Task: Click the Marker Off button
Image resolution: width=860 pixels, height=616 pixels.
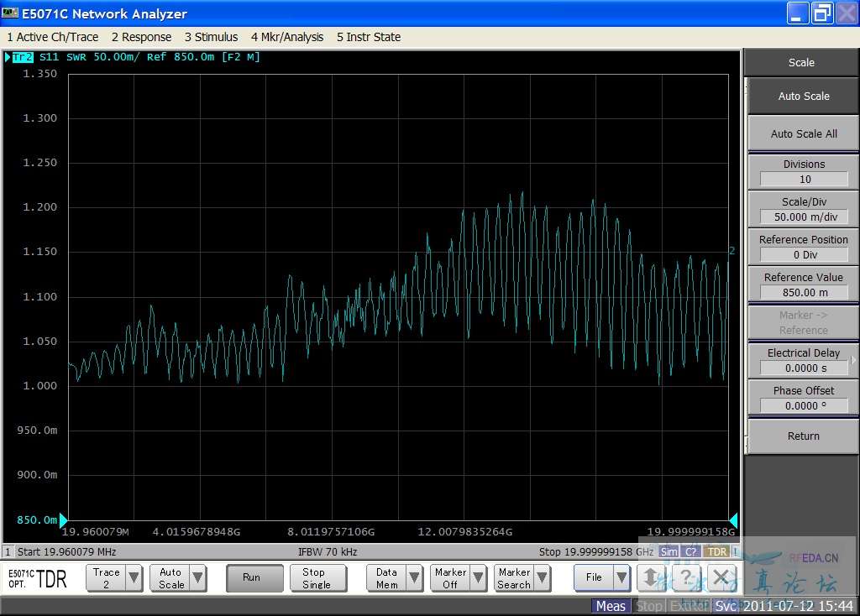Action: coord(450,578)
